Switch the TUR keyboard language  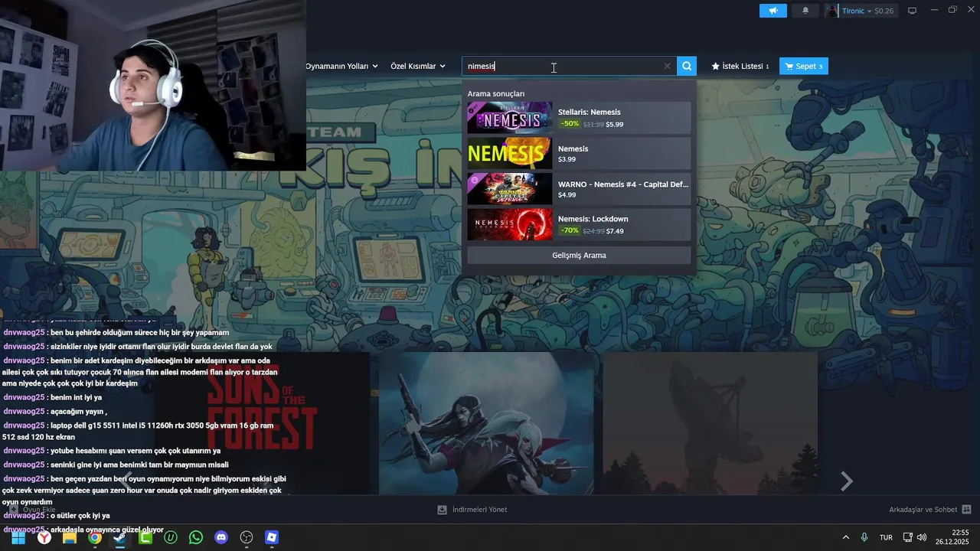[x=886, y=537]
